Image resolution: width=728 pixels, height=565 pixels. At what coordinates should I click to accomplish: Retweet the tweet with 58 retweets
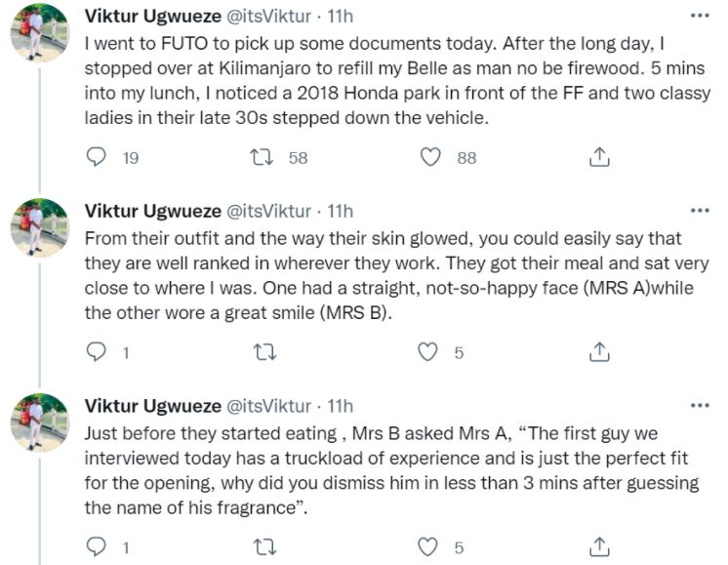[263, 156]
